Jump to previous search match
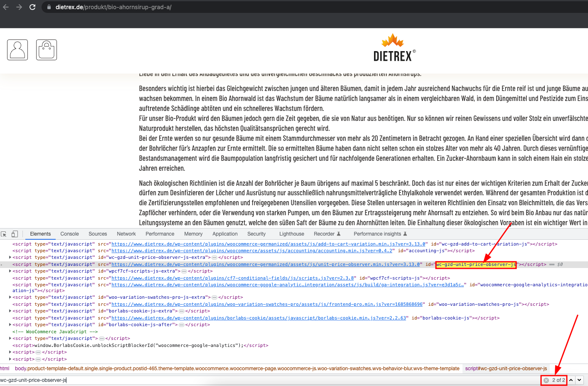Viewport: 588px width, 386px height. pos(571,380)
